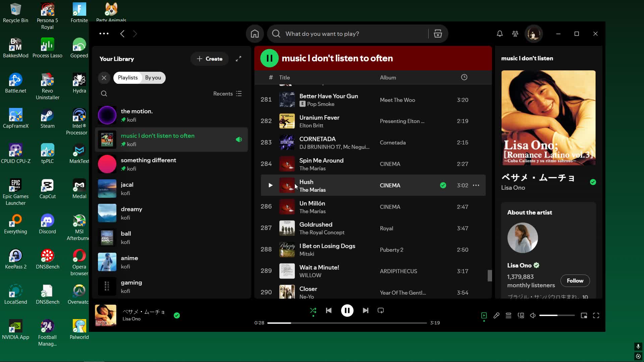Skip to the previous track
The width and height of the screenshot is (644, 362).
tap(329, 311)
